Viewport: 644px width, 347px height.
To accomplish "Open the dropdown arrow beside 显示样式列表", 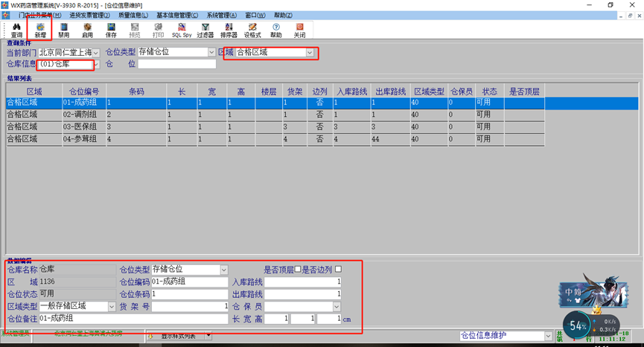I will (208, 336).
